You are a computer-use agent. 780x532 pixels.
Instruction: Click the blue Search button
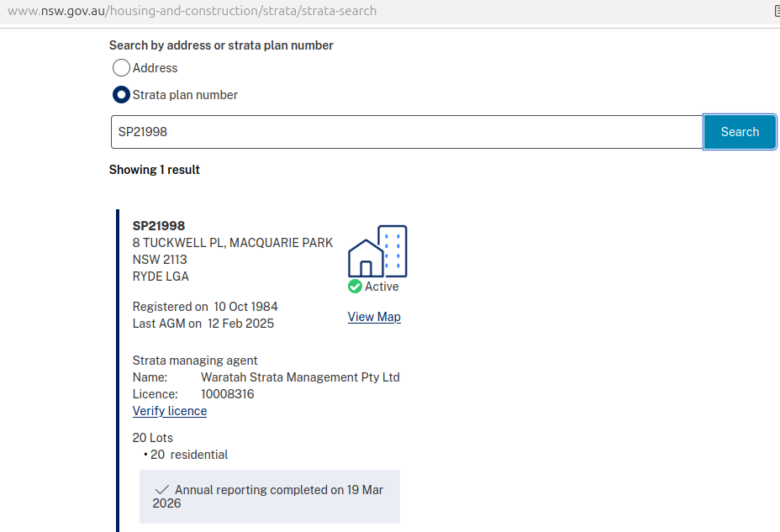tap(740, 132)
